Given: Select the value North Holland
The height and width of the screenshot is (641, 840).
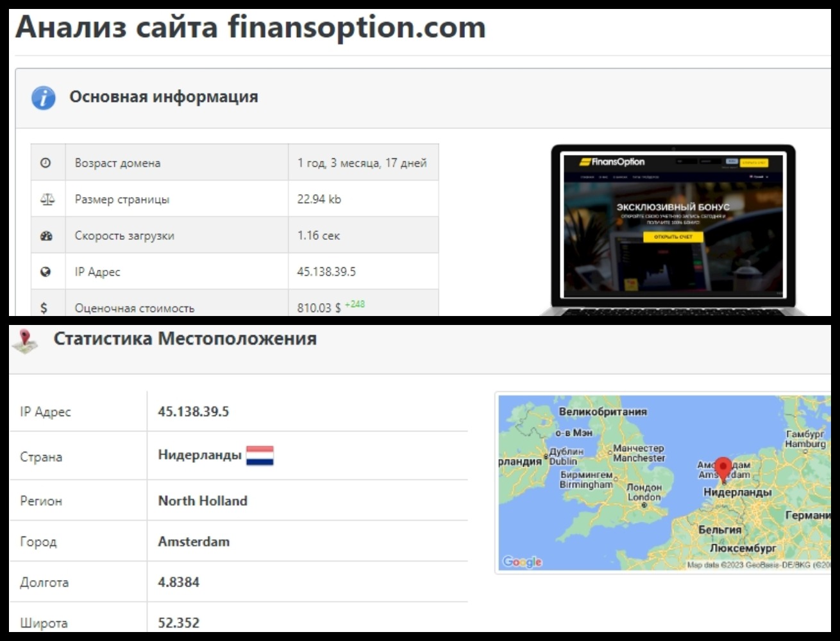Looking at the screenshot, I should pyautogui.click(x=203, y=501).
